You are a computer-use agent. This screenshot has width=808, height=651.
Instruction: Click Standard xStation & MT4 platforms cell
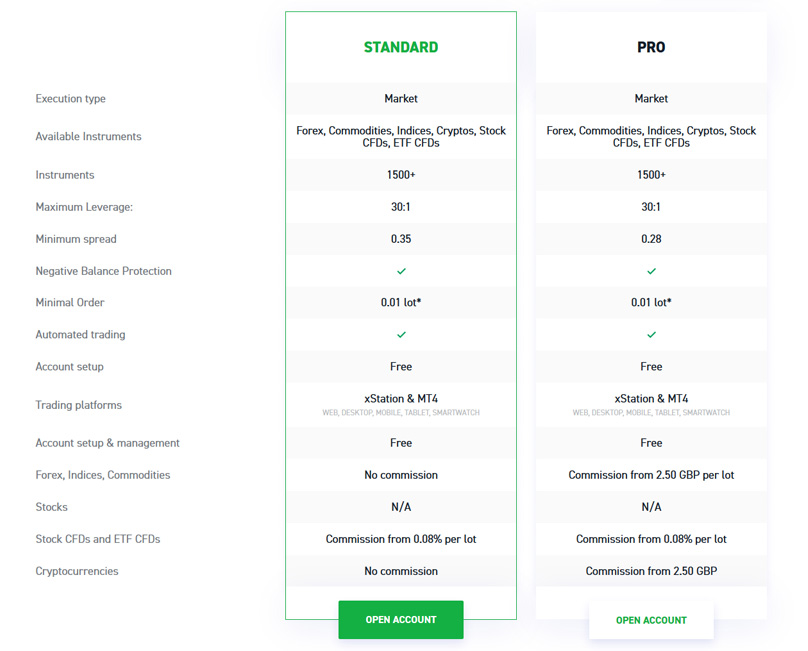click(x=401, y=405)
